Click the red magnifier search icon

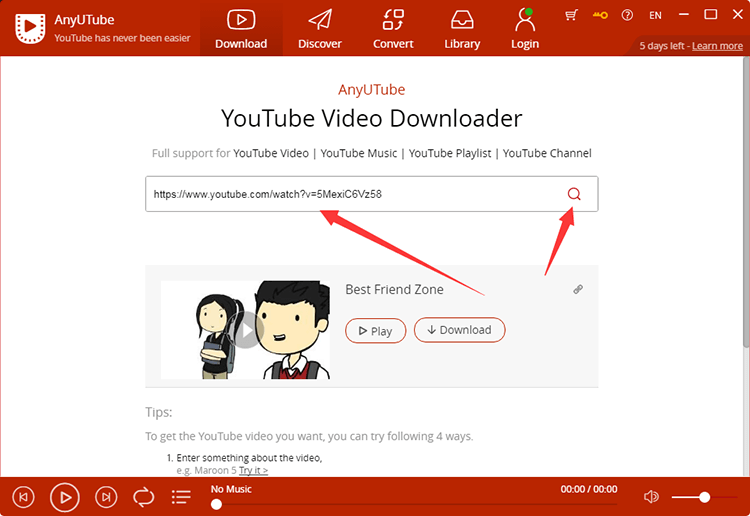574,194
